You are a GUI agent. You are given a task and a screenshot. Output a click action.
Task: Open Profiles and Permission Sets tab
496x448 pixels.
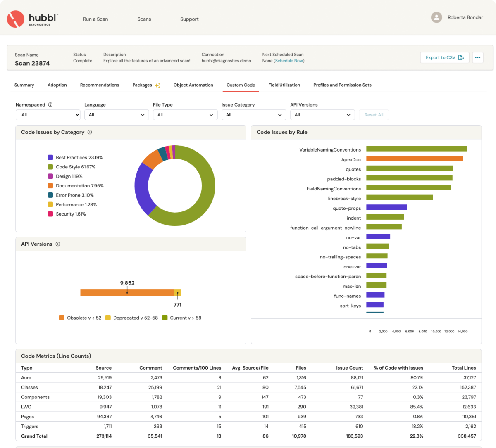click(x=342, y=85)
